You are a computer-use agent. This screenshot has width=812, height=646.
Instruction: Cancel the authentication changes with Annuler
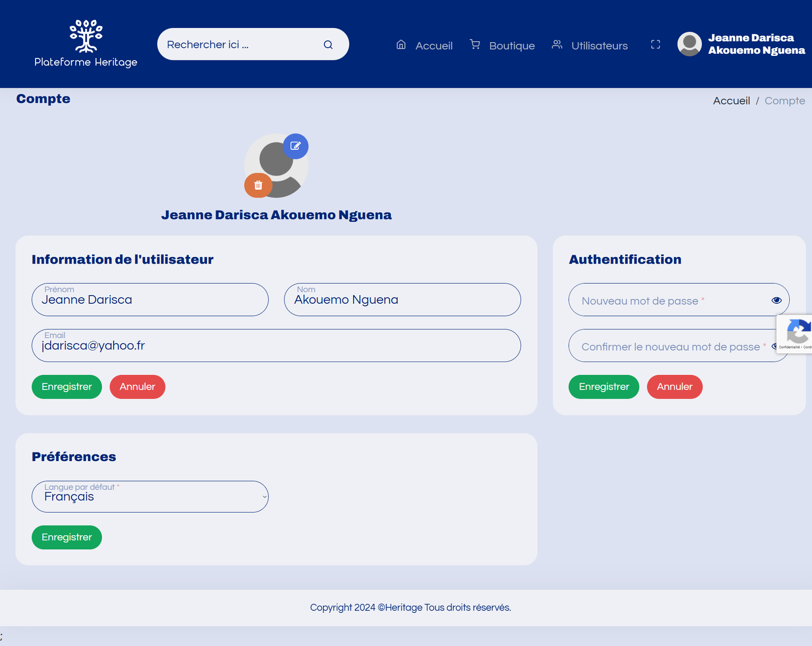674,387
